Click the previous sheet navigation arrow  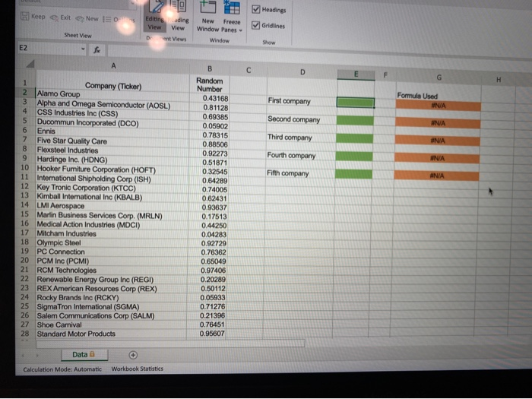tap(24, 355)
